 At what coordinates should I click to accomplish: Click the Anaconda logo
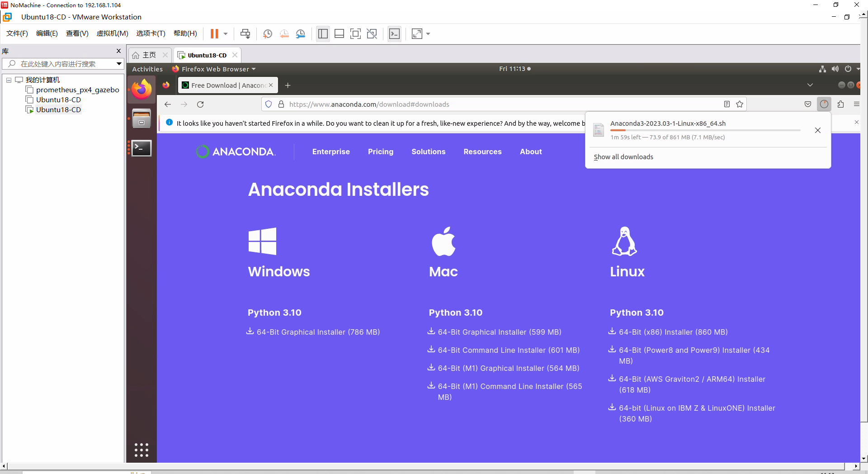[236, 152]
